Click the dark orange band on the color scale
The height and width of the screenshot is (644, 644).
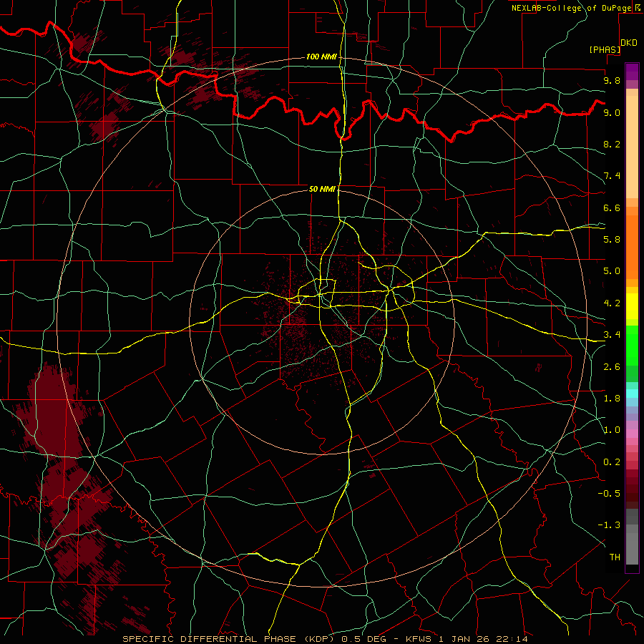(632, 248)
